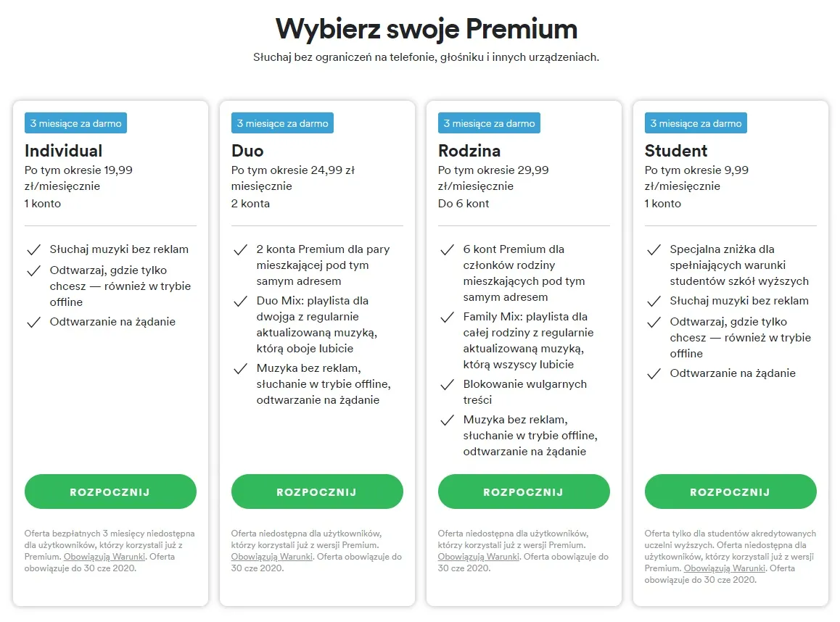Click the checkmark next to "2 konta Premium dla pary"
This screenshot has width=840, height=622.
click(x=241, y=249)
